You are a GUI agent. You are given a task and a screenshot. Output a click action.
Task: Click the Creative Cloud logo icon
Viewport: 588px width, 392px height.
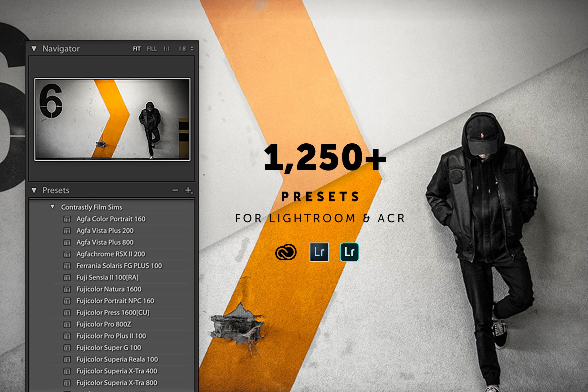pyautogui.click(x=286, y=252)
